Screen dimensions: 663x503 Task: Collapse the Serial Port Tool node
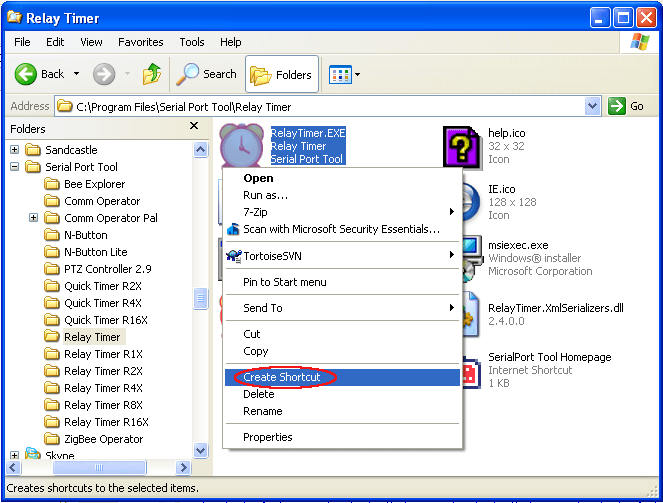click(14, 167)
